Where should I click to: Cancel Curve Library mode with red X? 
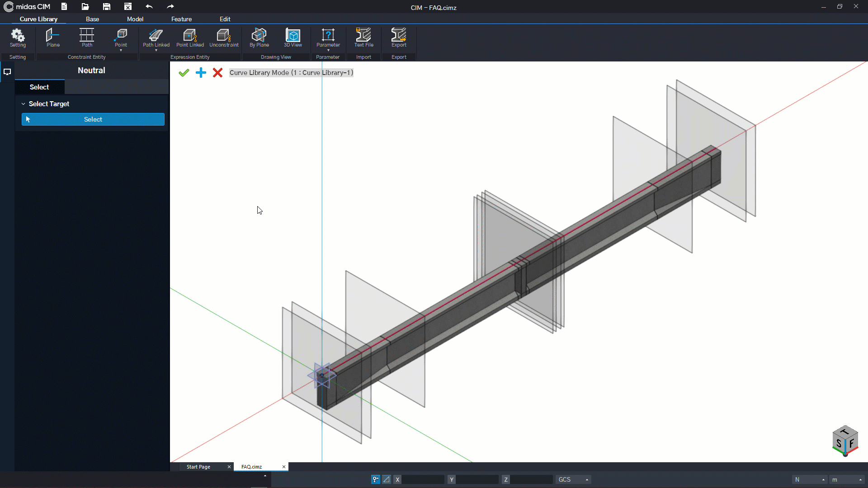(x=217, y=73)
